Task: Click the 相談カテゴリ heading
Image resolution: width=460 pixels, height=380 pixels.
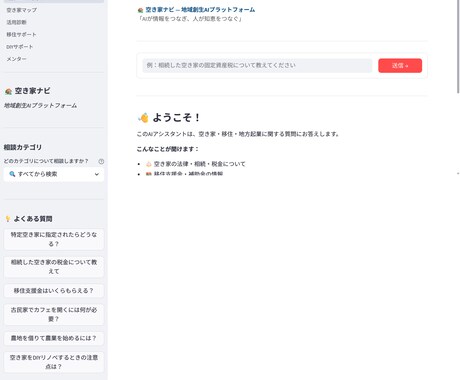Action: coord(23,147)
